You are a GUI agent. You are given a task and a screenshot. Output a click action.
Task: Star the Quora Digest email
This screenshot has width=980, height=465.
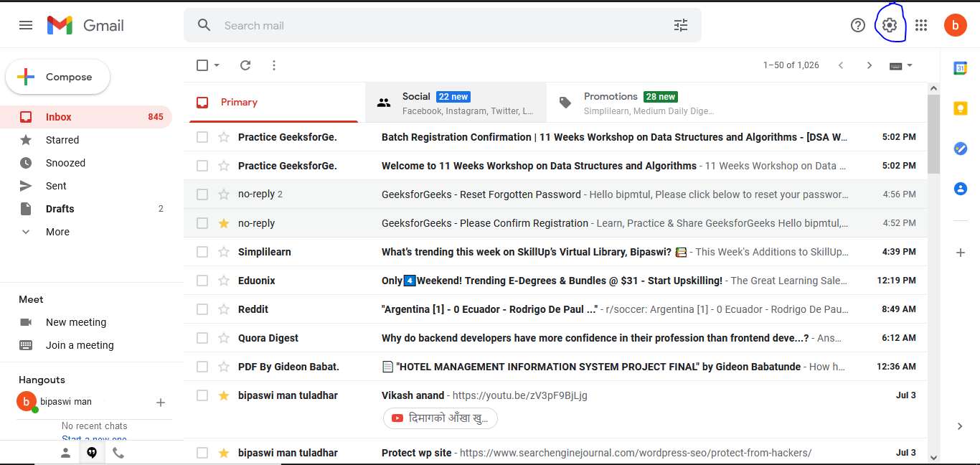pos(224,338)
